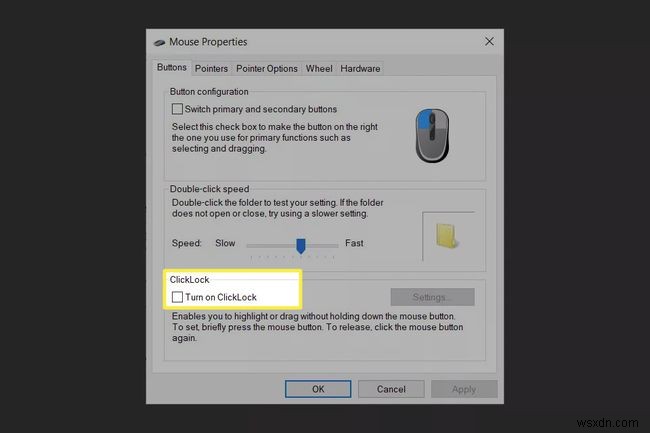This screenshot has height=433, width=650.
Task: Click the double-click speed slider thumb
Action: (301, 246)
